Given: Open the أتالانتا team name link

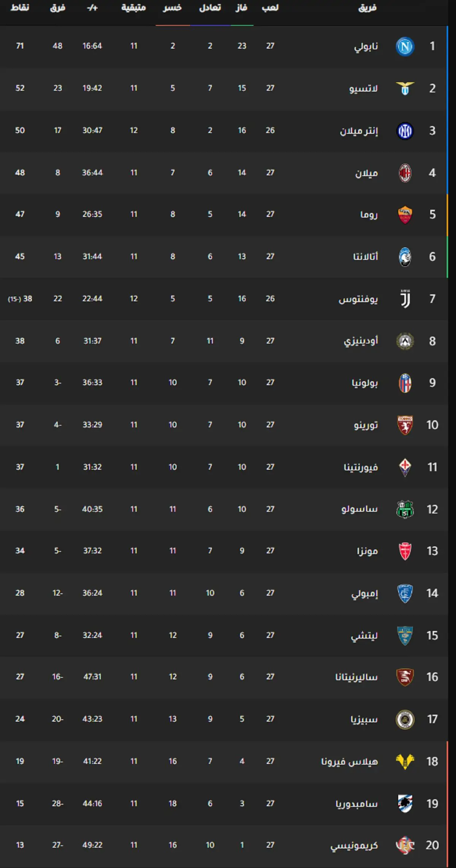Looking at the screenshot, I should tap(366, 257).
